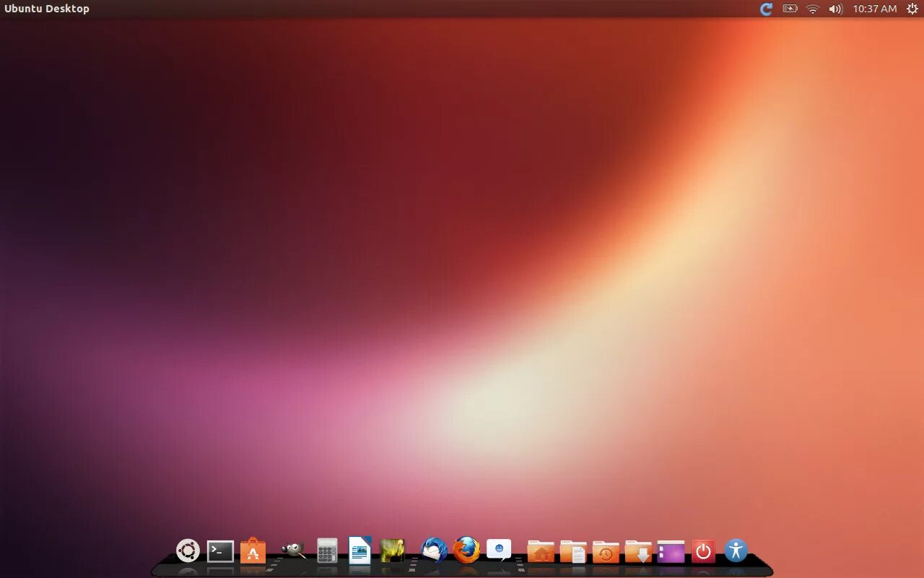
Task: Open the Downloads folder in dock
Action: tap(638, 551)
